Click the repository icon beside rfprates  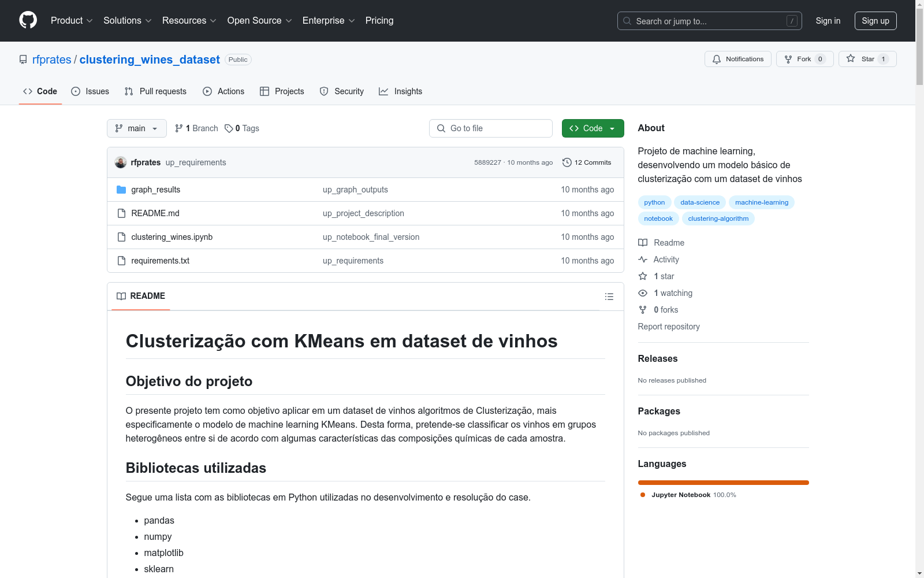pyautogui.click(x=23, y=60)
